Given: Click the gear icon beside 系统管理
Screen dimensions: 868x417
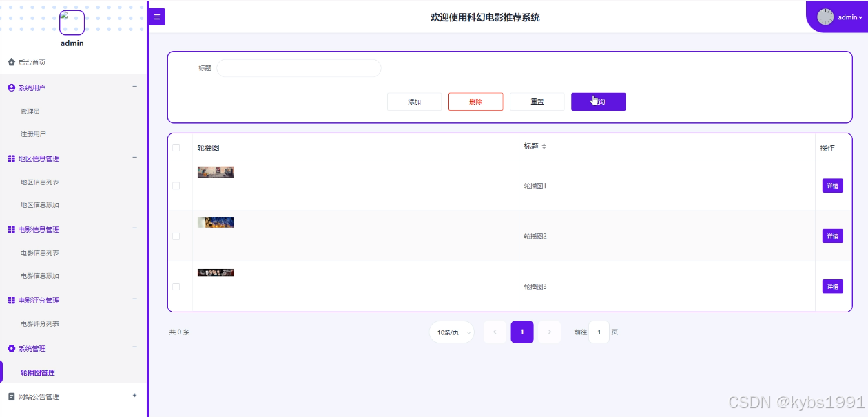Looking at the screenshot, I should click(x=12, y=348).
